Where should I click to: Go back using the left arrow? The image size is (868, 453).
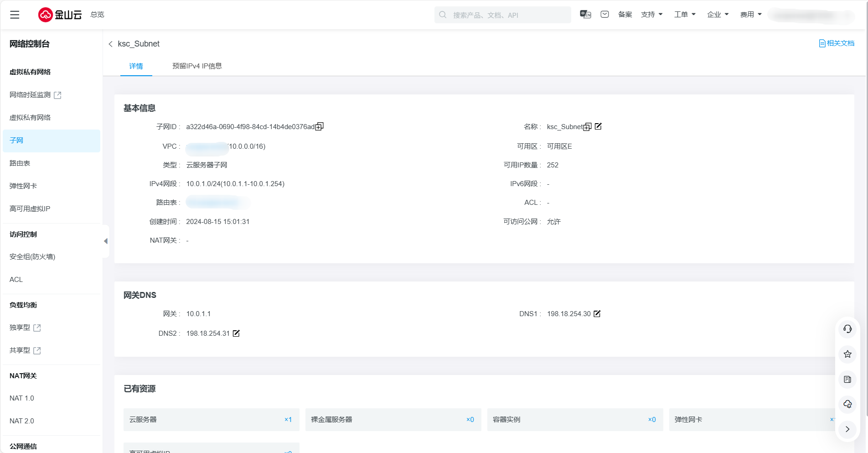pos(110,44)
